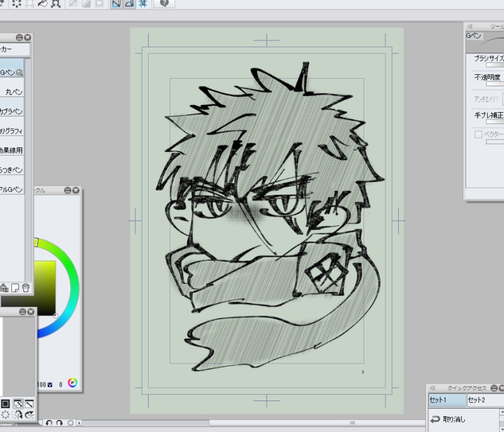
Task: Toggle snap to special ruler icon
Action: click(x=130, y=4)
